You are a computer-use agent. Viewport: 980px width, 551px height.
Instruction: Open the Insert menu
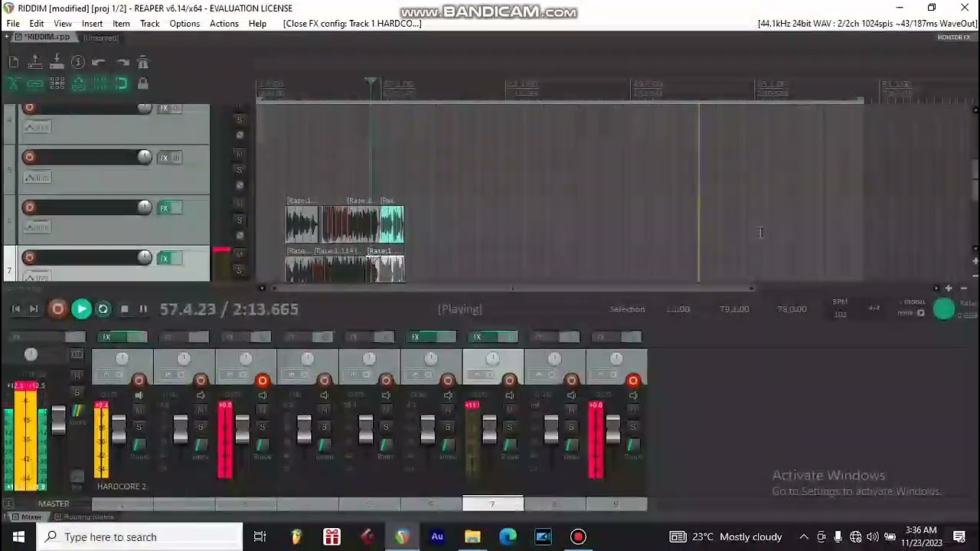[92, 24]
